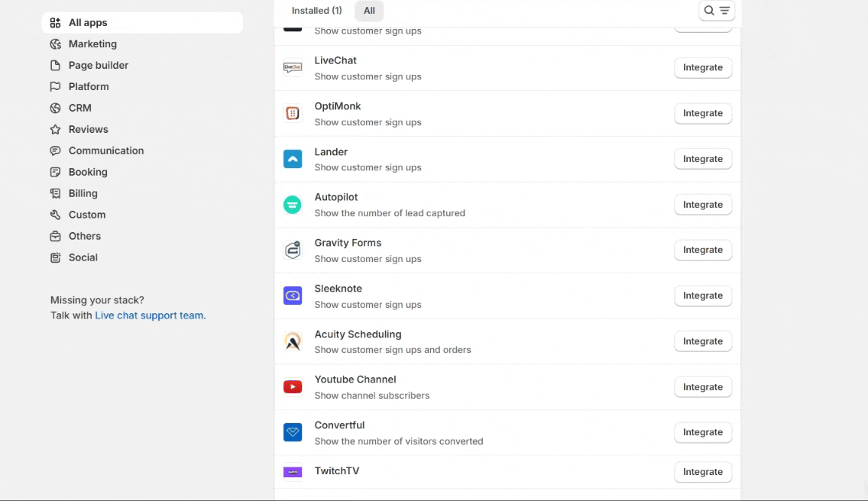Click Integrate next to Autopilot

pyautogui.click(x=702, y=205)
